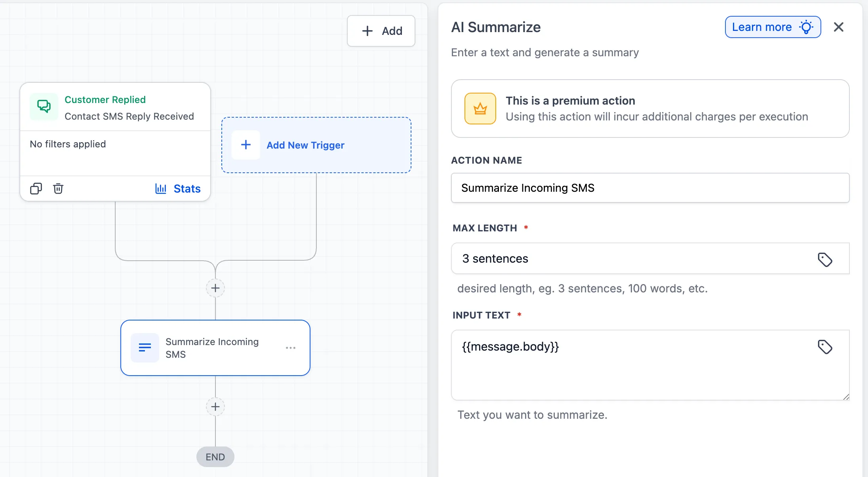This screenshot has width=868, height=477.
Task: Click the Summarize Incoming SMS action icon
Action: tap(144, 347)
